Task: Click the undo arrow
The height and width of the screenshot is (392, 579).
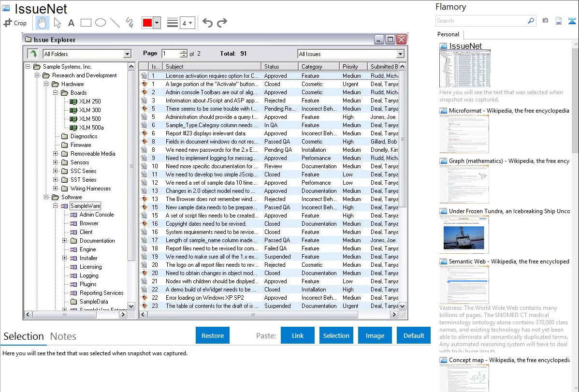Action: tap(207, 23)
